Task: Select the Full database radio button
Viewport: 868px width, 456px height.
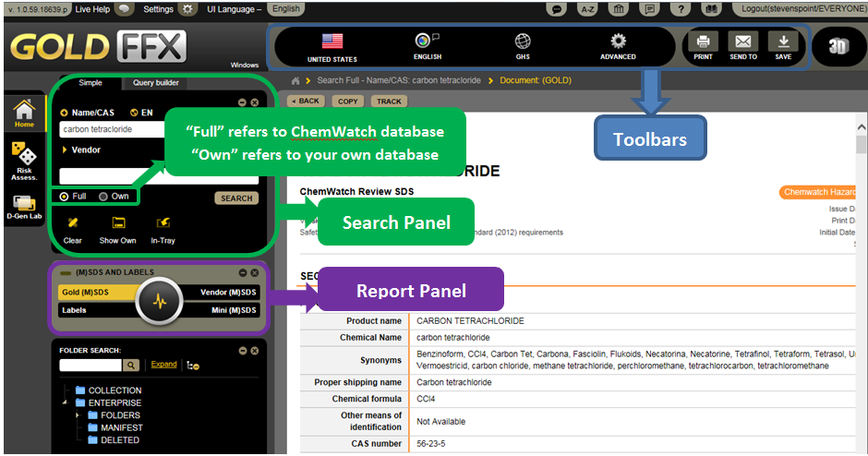Action: coord(63,197)
